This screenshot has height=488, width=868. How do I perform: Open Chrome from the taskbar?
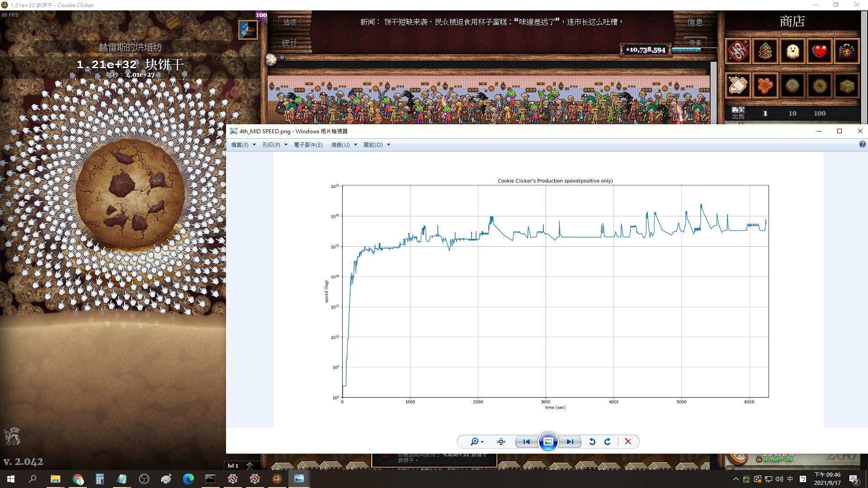coord(78,479)
